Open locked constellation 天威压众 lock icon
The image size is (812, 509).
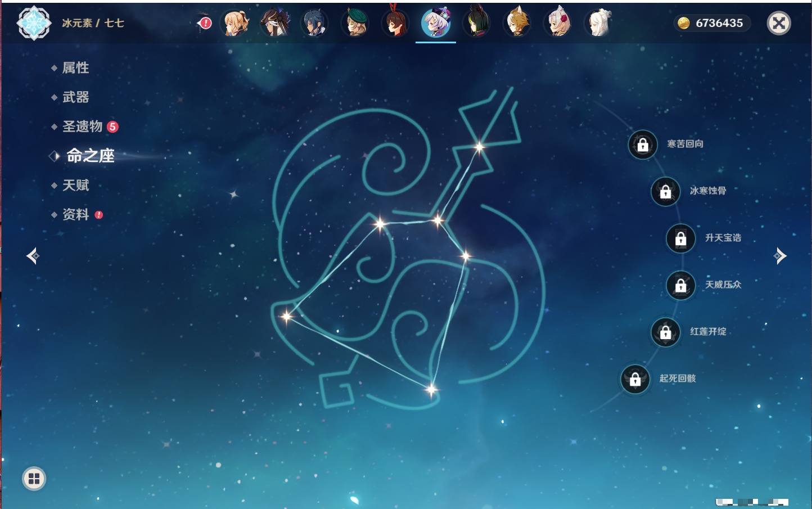click(x=681, y=285)
